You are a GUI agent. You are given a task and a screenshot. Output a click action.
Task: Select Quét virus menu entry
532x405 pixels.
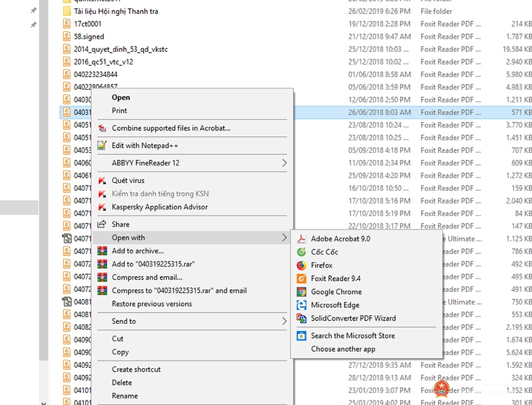(192, 180)
